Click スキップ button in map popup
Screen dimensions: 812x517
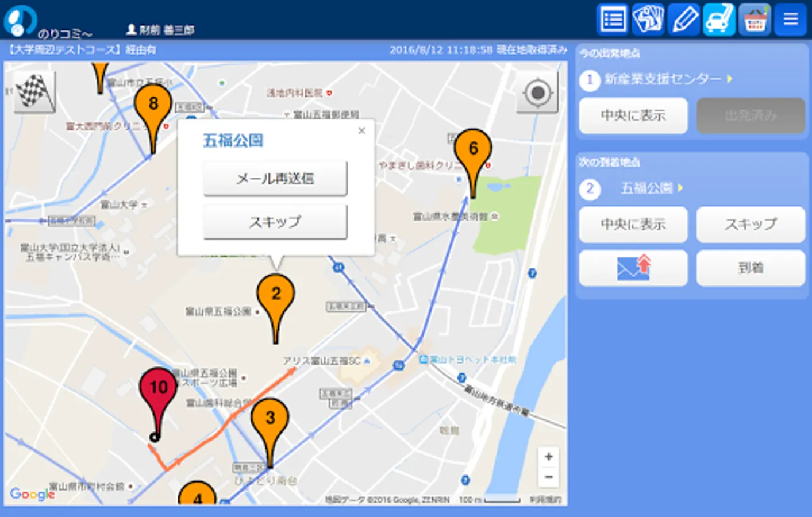coord(275,222)
